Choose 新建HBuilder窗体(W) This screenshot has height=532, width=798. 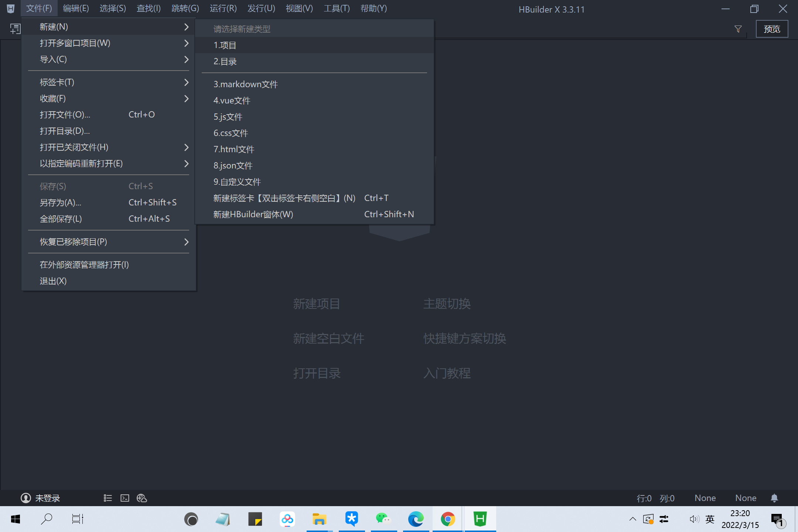(x=314, y=215)
